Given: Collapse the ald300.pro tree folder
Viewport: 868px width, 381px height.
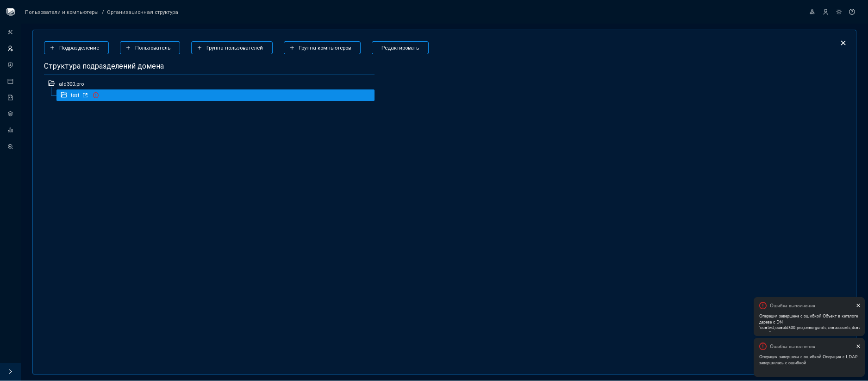Looking at the screenshot, I should [x=51, y=83].
